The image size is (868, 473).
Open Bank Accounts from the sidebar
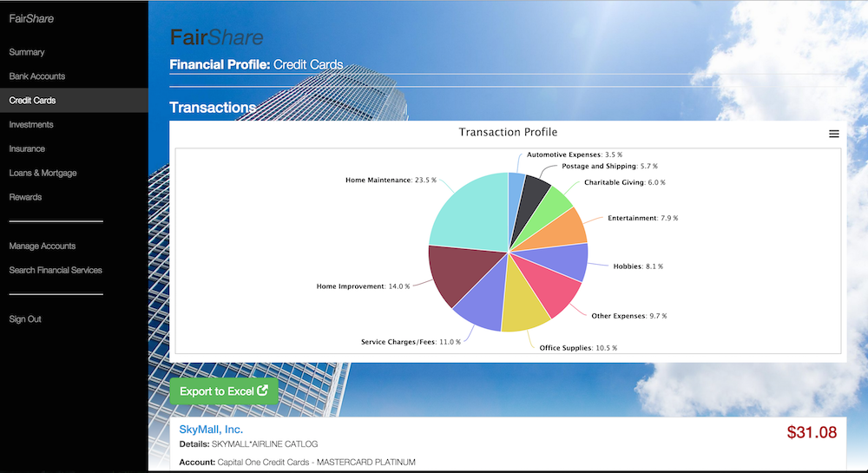(37, 76)
